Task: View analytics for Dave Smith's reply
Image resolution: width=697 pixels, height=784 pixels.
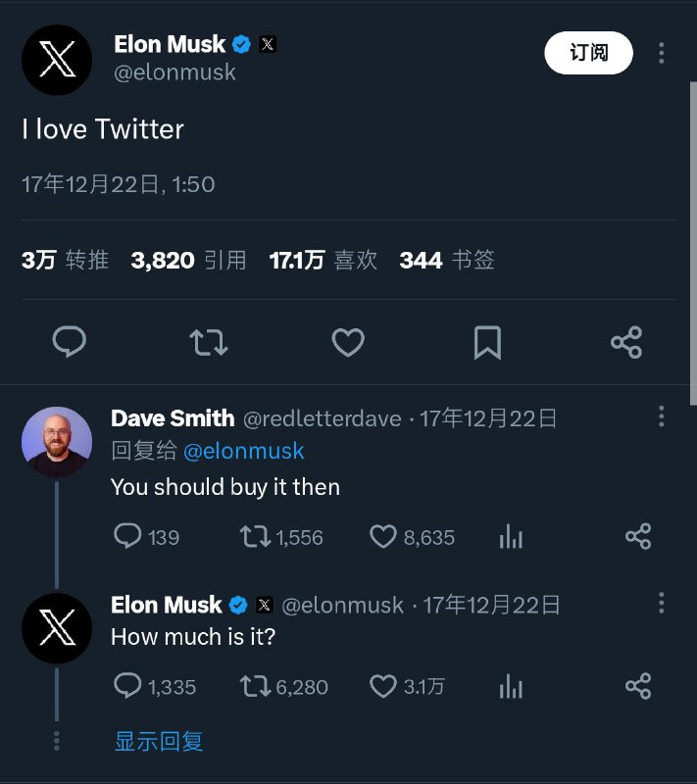Action: pyautogui.click(x=511, y=536)
